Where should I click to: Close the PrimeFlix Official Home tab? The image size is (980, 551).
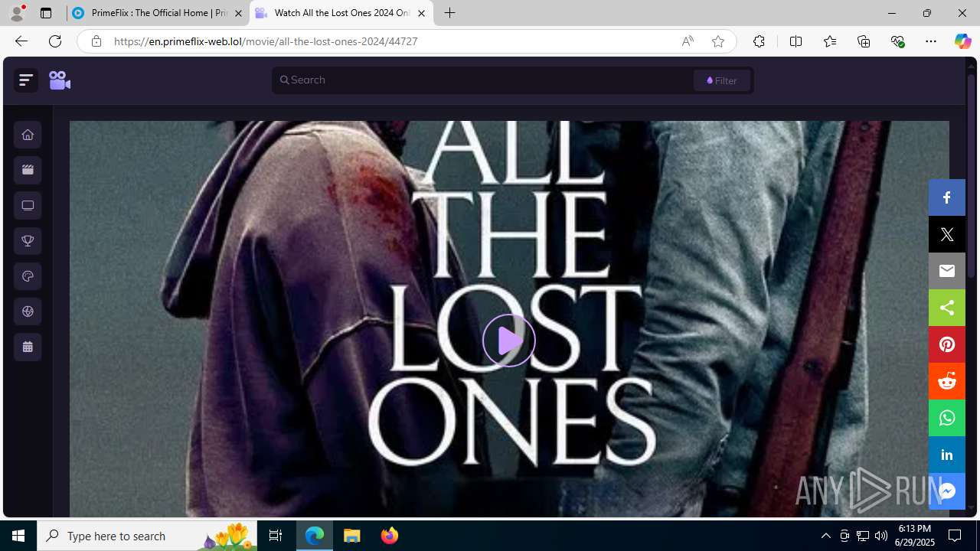(238, 13)
